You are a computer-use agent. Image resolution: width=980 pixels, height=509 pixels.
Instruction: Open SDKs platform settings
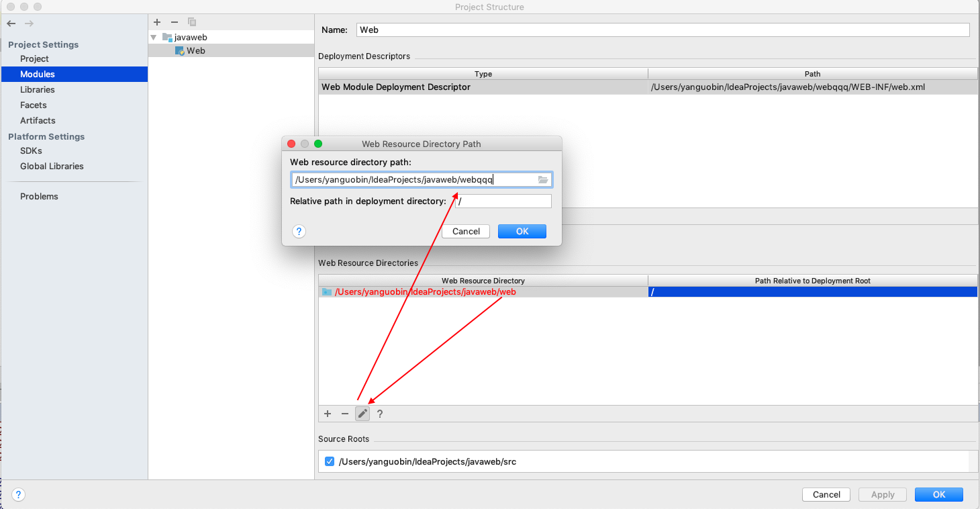tap(31, 151)
